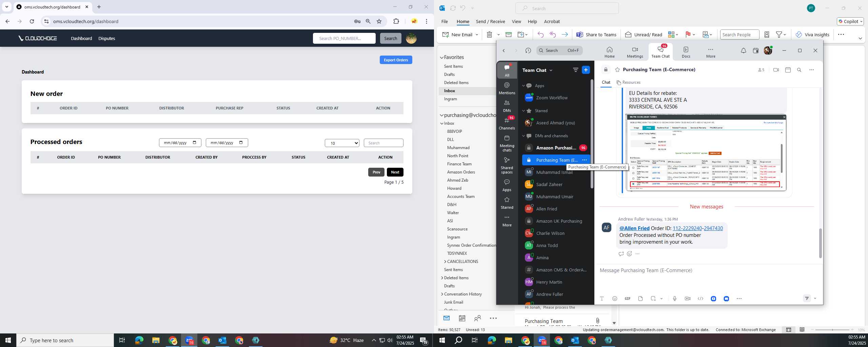Open the SPA pricing screenshot thumbnail
The height and width of the screenshot is (347, 868).
pyautogui.click(x=706, y=152)
